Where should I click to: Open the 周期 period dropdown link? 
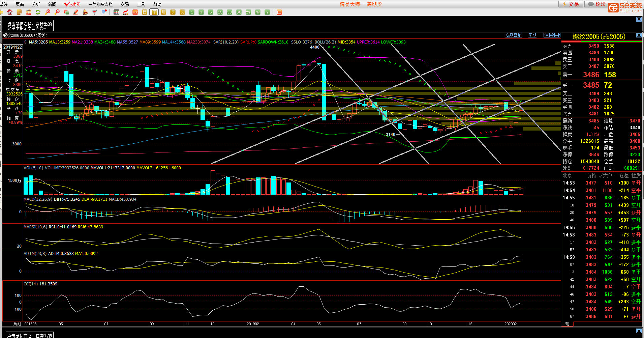[532, 35]
